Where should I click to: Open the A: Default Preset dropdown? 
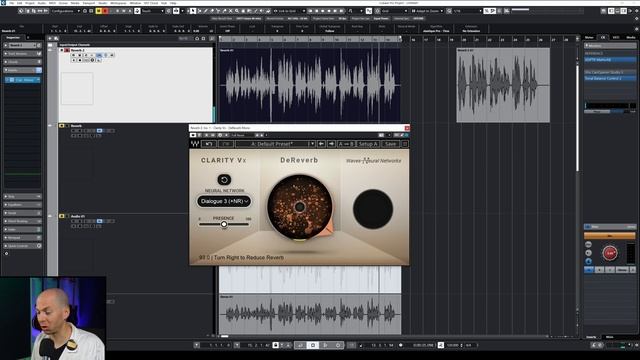275,144
